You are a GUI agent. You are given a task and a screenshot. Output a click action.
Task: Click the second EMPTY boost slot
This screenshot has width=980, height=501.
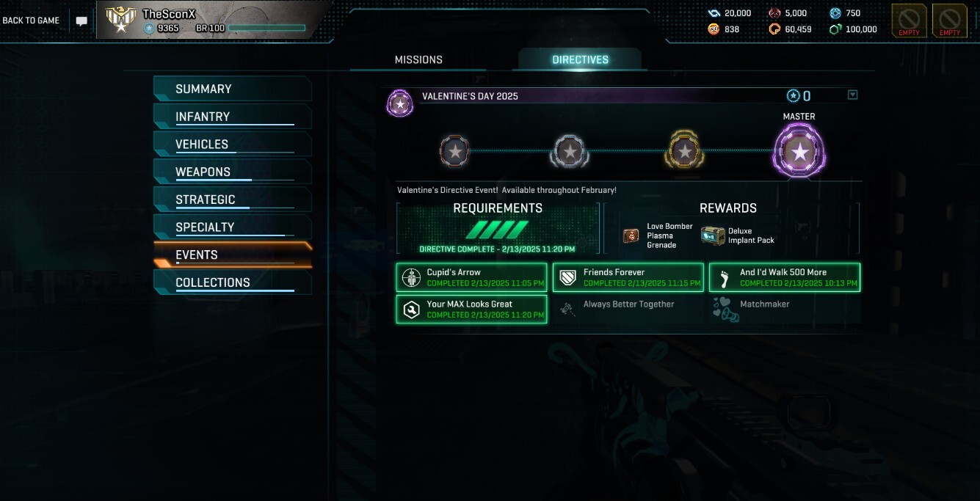pos(949,21)
